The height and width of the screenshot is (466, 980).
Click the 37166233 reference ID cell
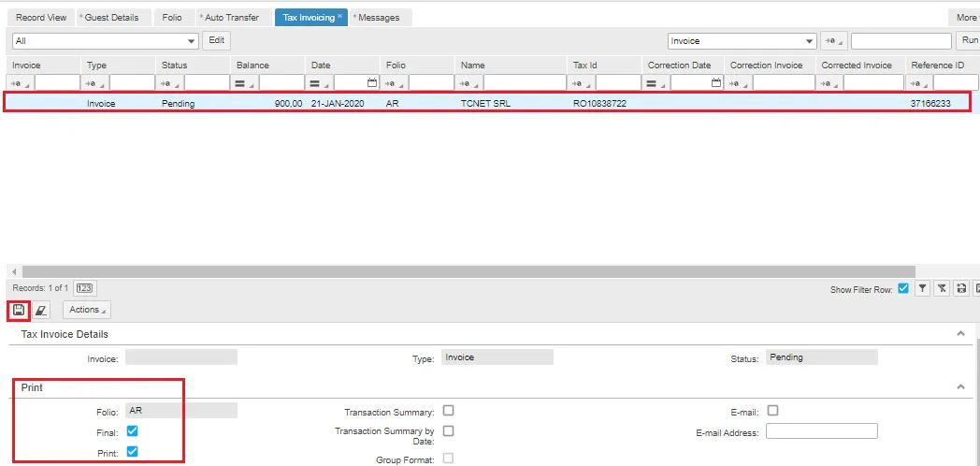pyautogui.click(x=930, y=104)
